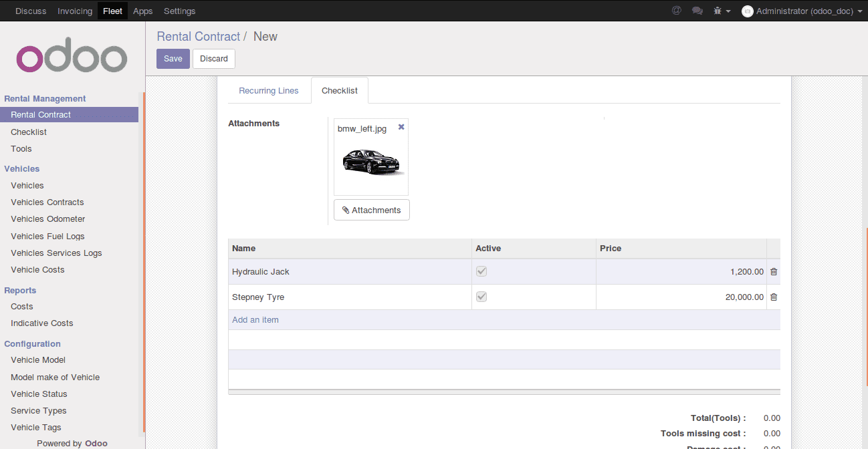Image resolution: width=868 pixels, height=449 pixels.
Task: Delete the Hydraulic Jack row
Action: 774,272
